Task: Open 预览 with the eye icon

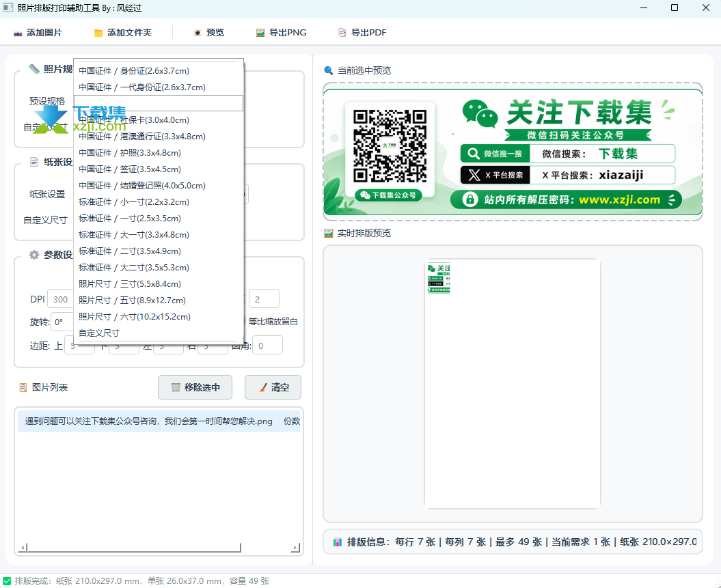Action: pyautogui.click(x=208, y=33)
